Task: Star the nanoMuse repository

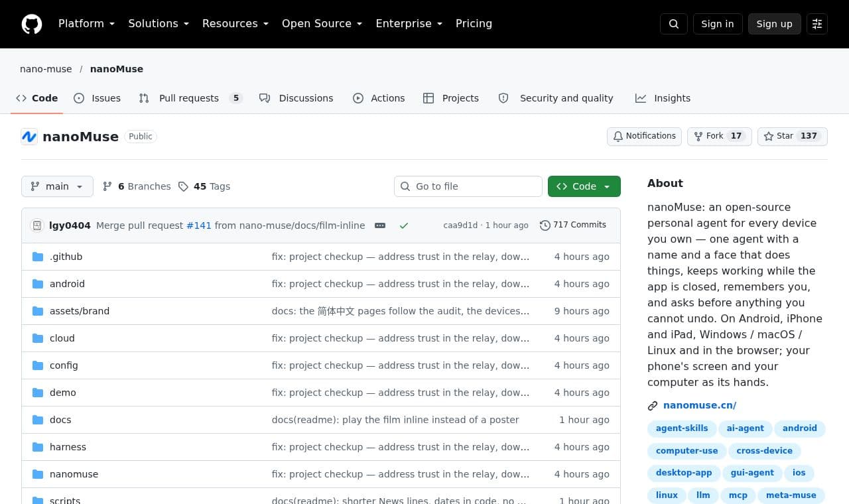Action: tap(792, 136)
